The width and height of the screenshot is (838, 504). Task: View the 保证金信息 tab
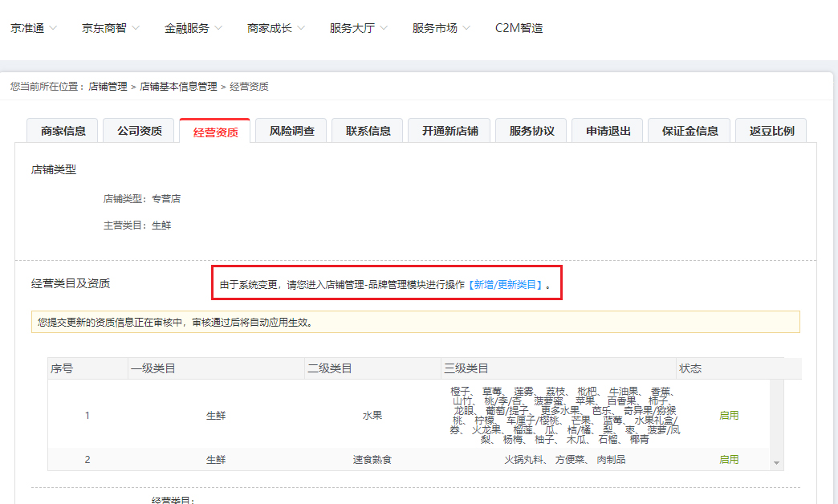tap(690, 130)
